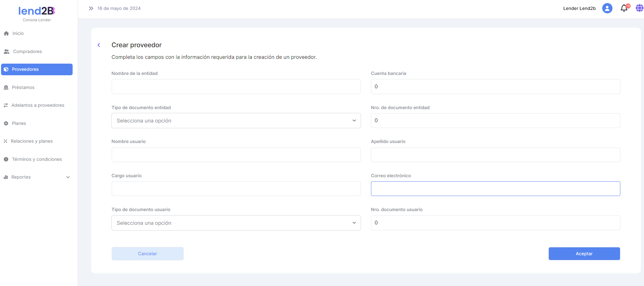Viewport: 644px width, 286px height.
Task: Collapse sidebar using double chevron icon
Action: pos(91,8)
